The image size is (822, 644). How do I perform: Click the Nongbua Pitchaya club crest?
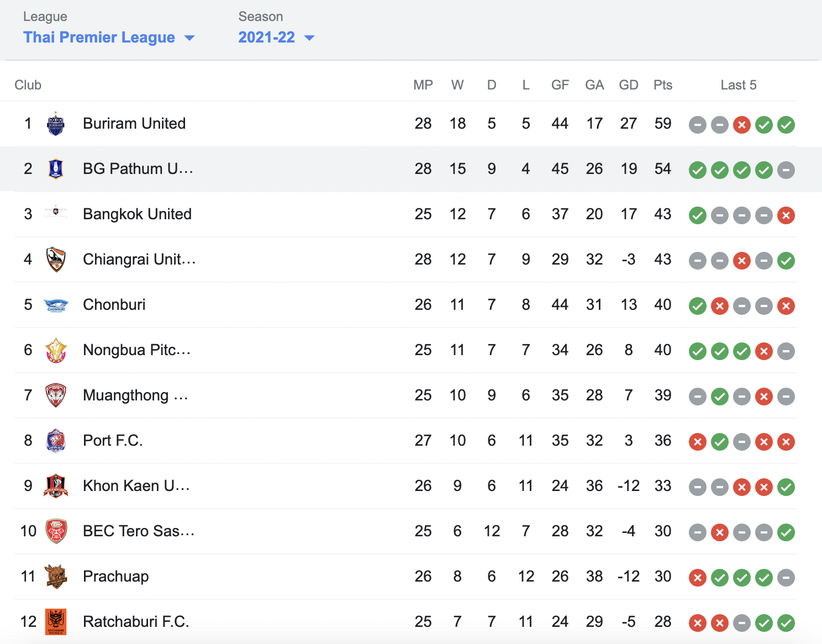[x=56, y=350]
